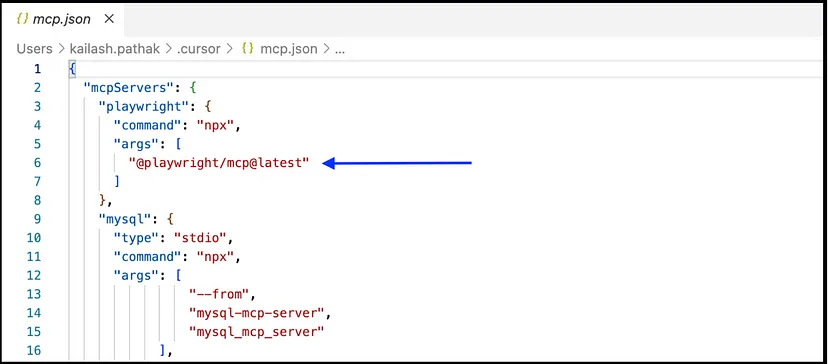Open the kailash.pathak breadcrumb segment

pos(116,49)
